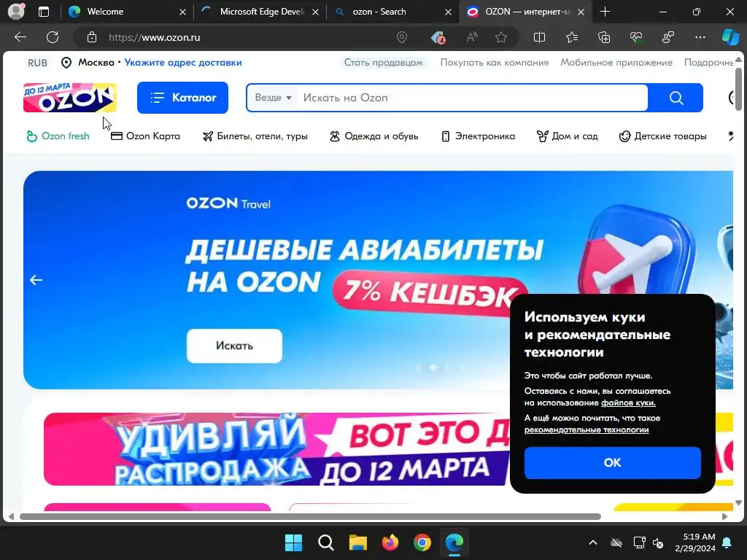
Task: Click Покупать как компания link
Action: click(x=494, y=63)
